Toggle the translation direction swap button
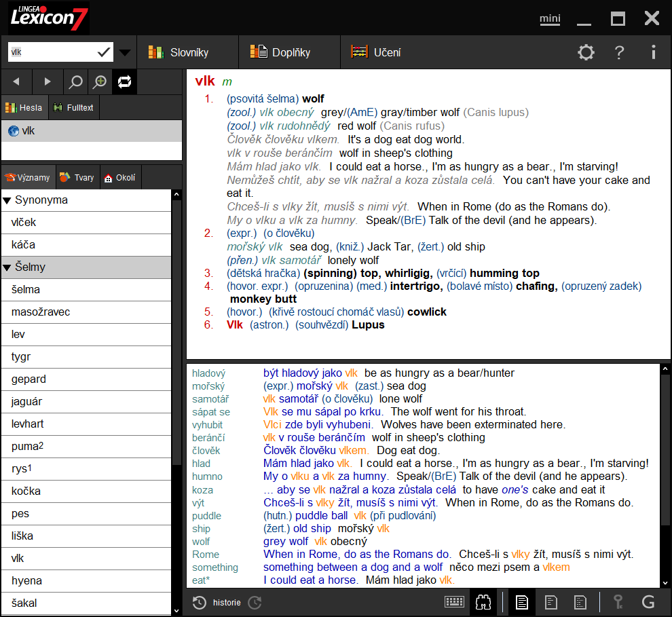The height and width of the screenshot is (617, 672). (125, 82)
